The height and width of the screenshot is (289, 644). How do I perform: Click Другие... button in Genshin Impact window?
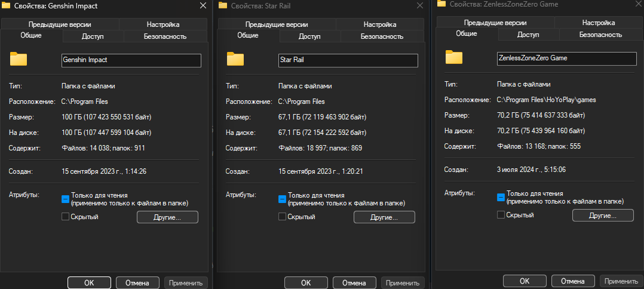click(x=167, y=217)
